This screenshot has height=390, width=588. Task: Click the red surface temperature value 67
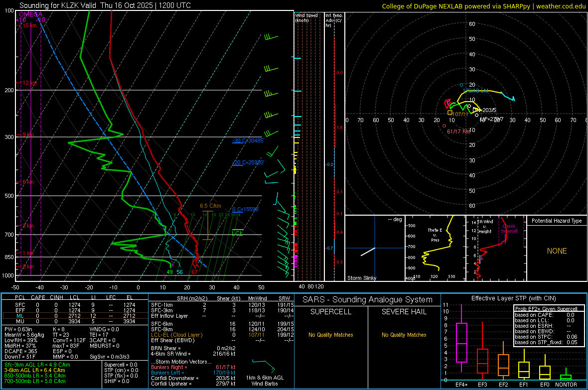(194, 272)
